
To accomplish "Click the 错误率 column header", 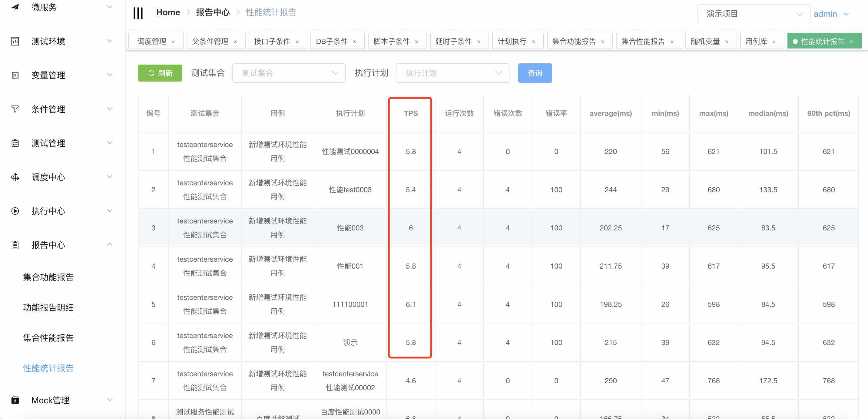I will [x=556, y=113].
